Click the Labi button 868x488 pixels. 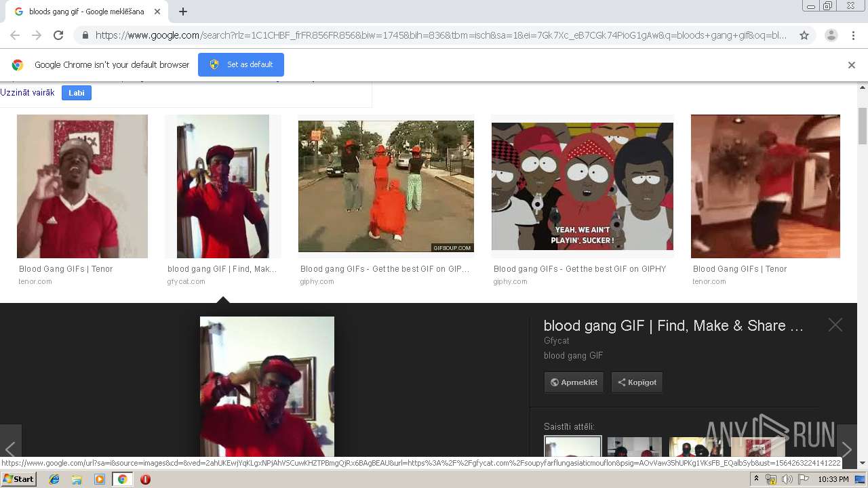tap(77, 93)
